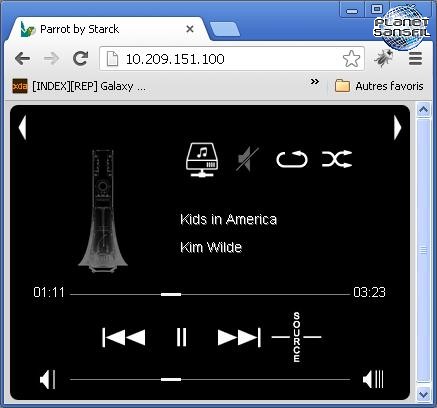Toggle the mute speaker icon

(247, 159)
